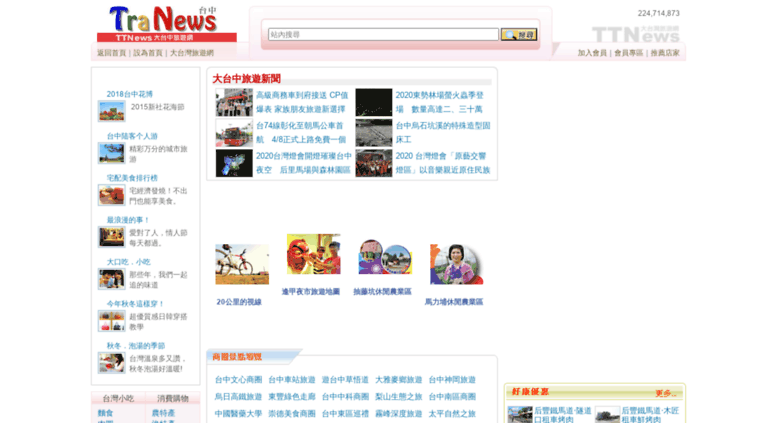Screen dimensions: 777x423
Task: Open 台中神岡旅遊 link
Action: (452, 380)
